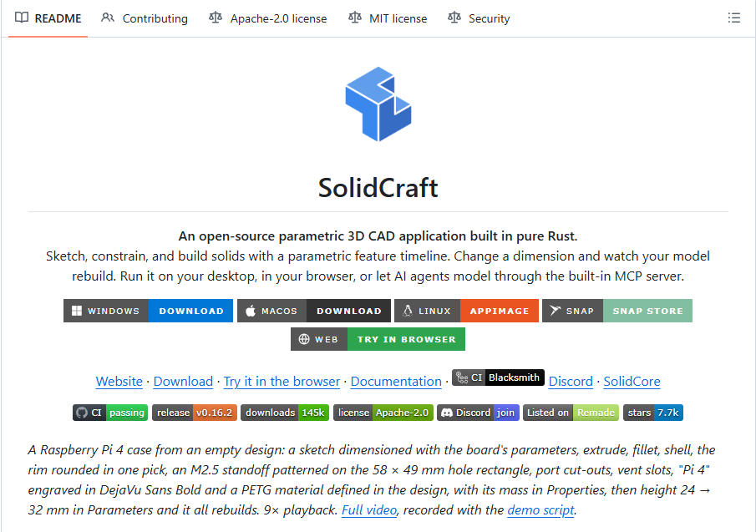The width and height of the screenshot is (756, 532).
Task: Click the SolidCraft blue cube logo
Action: coord(378,104)
